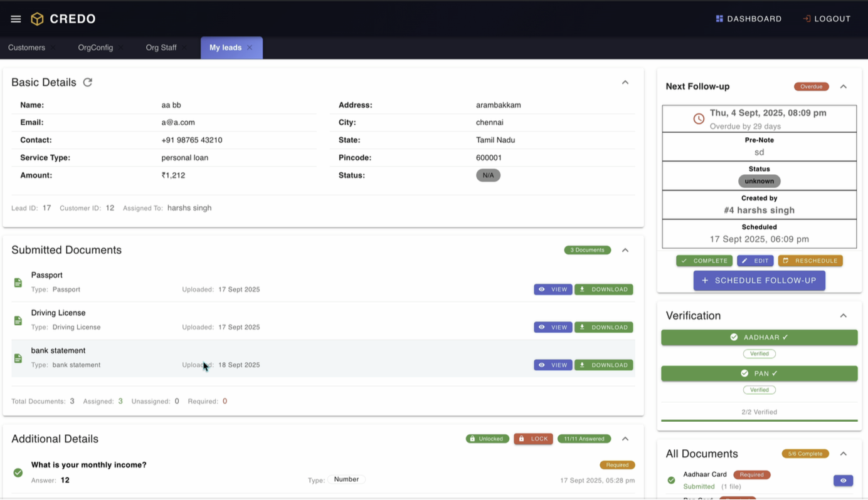868x500 pixels.
Task: Refresh Basic Details with reload icon
Action: tap(88, 82)
